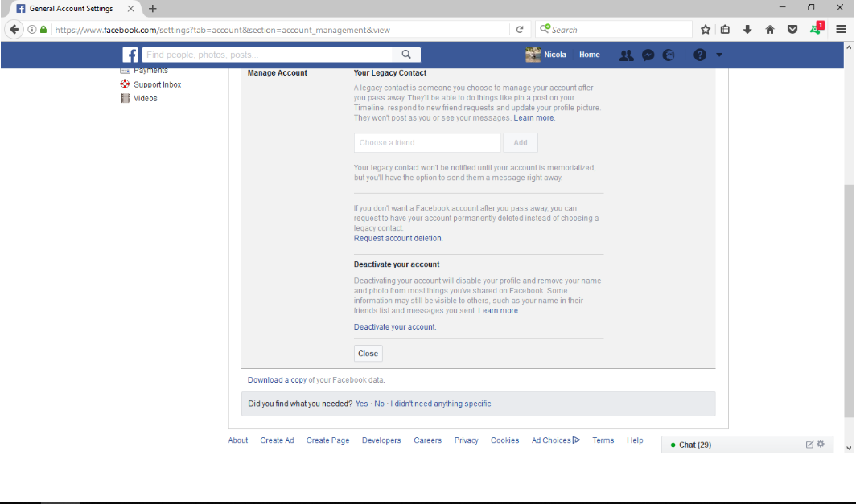Click the browser Search field

614,30
